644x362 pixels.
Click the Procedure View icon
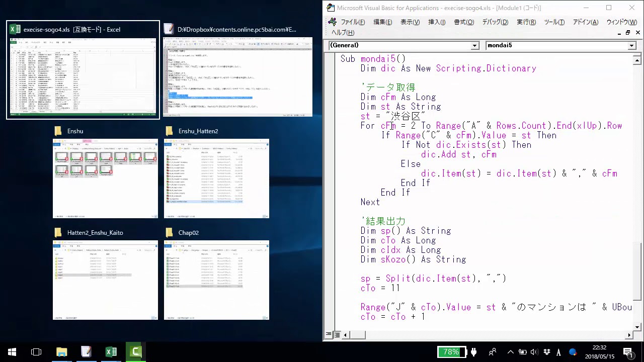pyautogui.click(x=329, y=335)
